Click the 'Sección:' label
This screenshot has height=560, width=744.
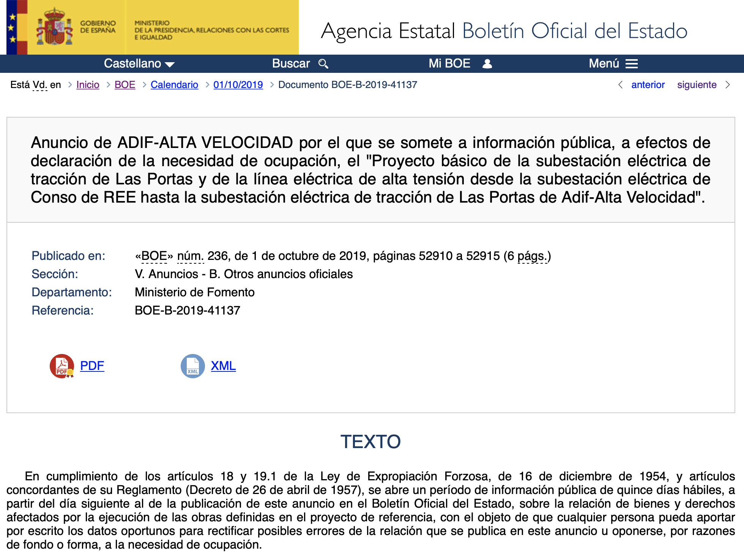click(55, 274)
